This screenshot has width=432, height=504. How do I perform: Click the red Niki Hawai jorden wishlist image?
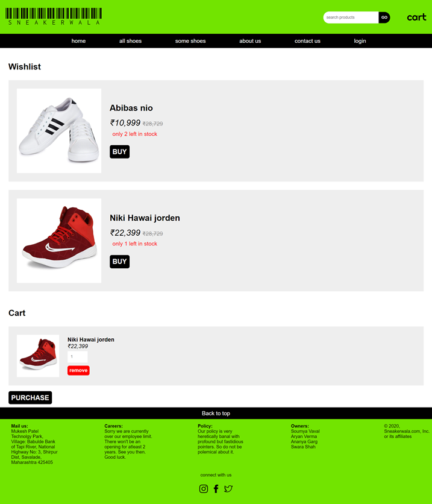coord(59,241)
